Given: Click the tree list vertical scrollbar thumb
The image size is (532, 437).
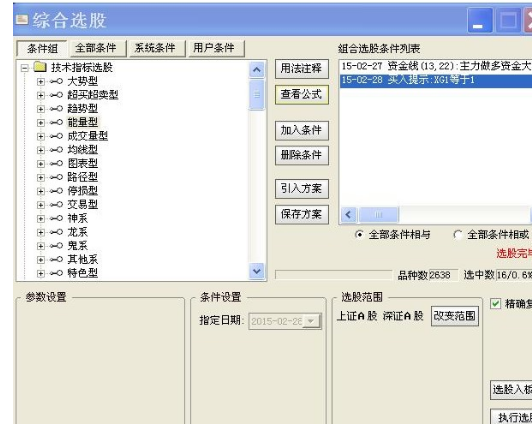Looking at the screenshot, I should click(257, 95).
